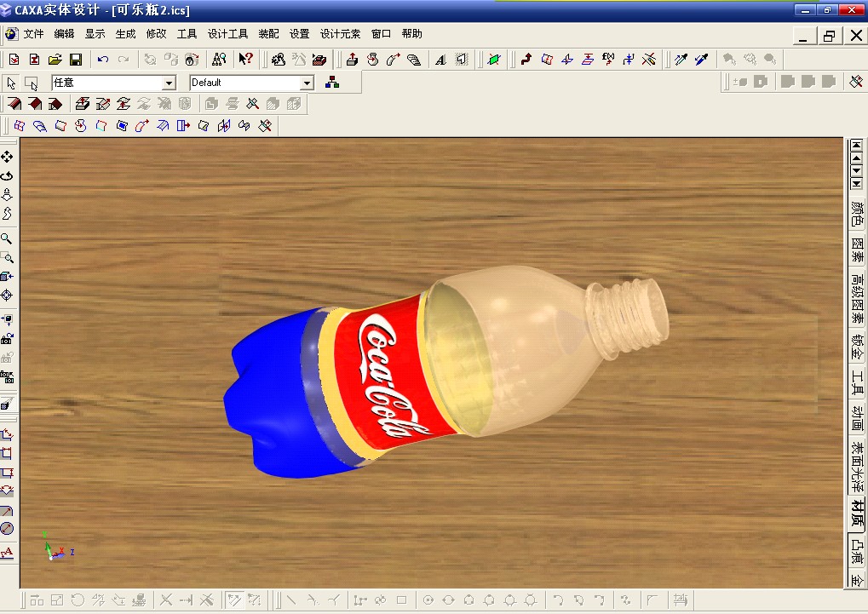Switch to the 表面光泽 catalog tab
868x614 pixels.
(857, 467)
